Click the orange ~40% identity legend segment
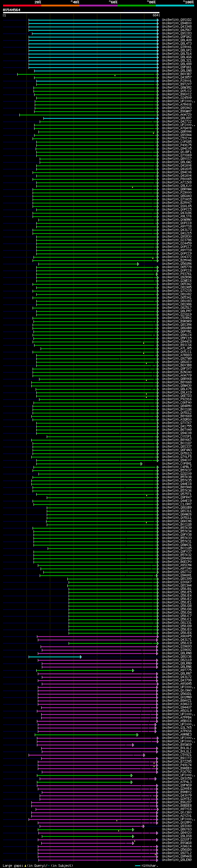The image size is (197, 868). click(60, 6)
